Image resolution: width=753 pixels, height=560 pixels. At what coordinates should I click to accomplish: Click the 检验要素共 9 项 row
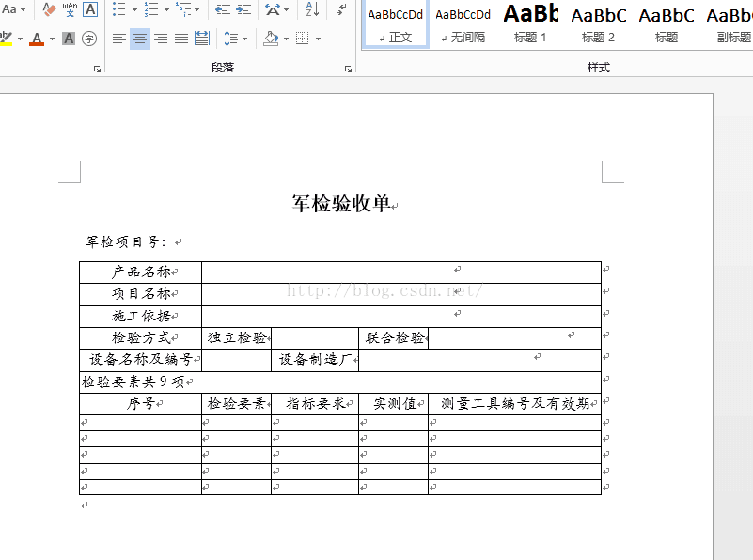click(340, 382)
